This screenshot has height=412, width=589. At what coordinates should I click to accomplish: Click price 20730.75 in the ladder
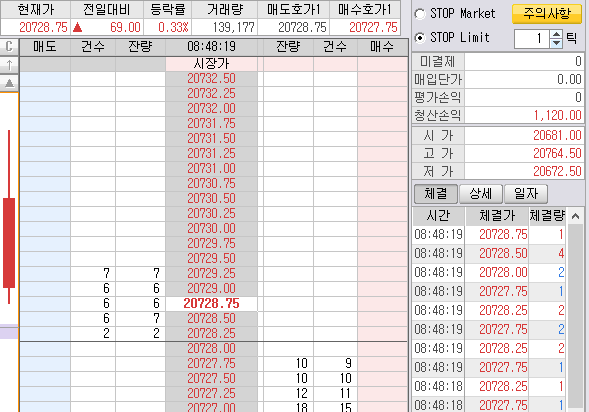click(x=211, y=184)
